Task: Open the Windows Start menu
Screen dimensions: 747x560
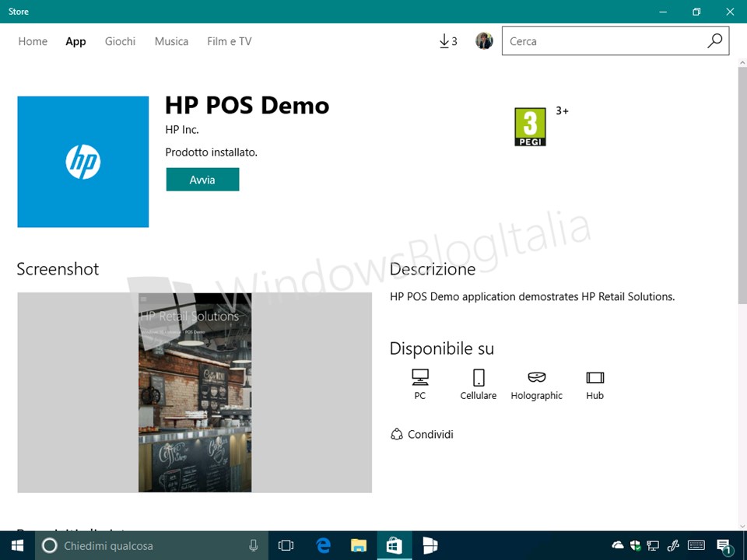Action: coord(17,546)
